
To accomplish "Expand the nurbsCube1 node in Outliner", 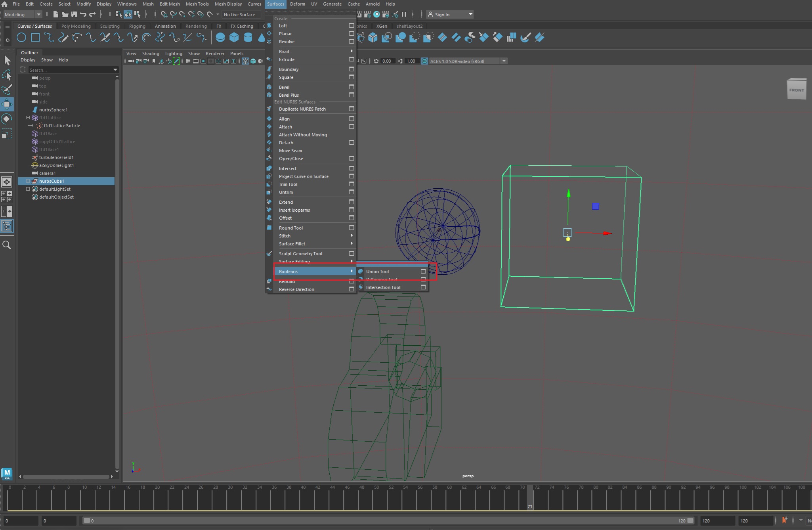I will tap(28, 181).
